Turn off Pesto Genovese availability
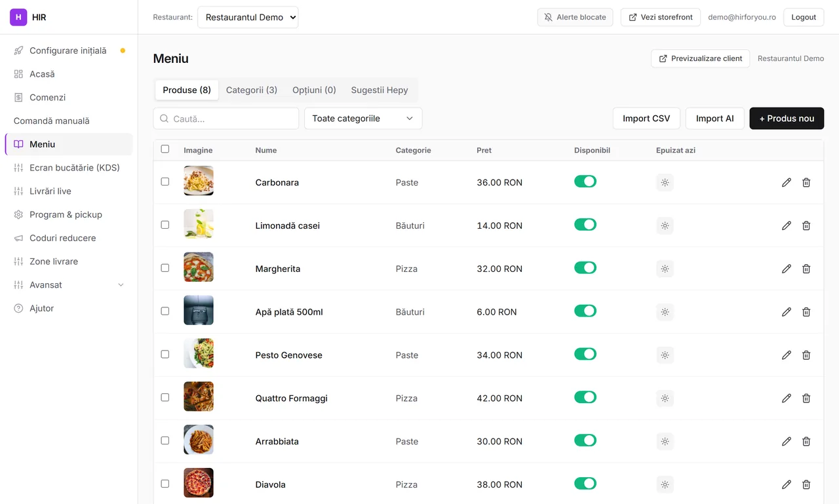The width and height of the screenshot is (839, 504). [x=585, y=355]
